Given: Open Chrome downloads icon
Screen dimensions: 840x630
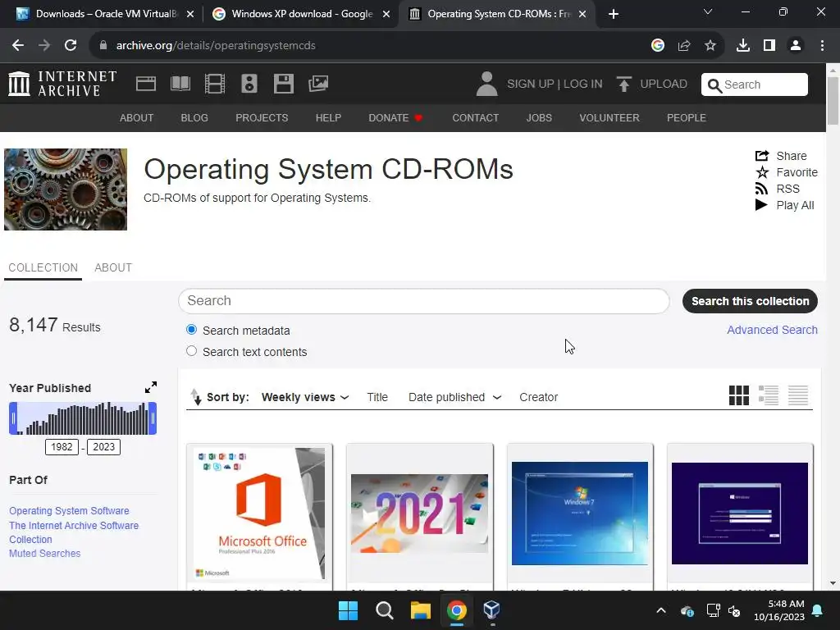Looking at the screenshot, I should point(742,46).
